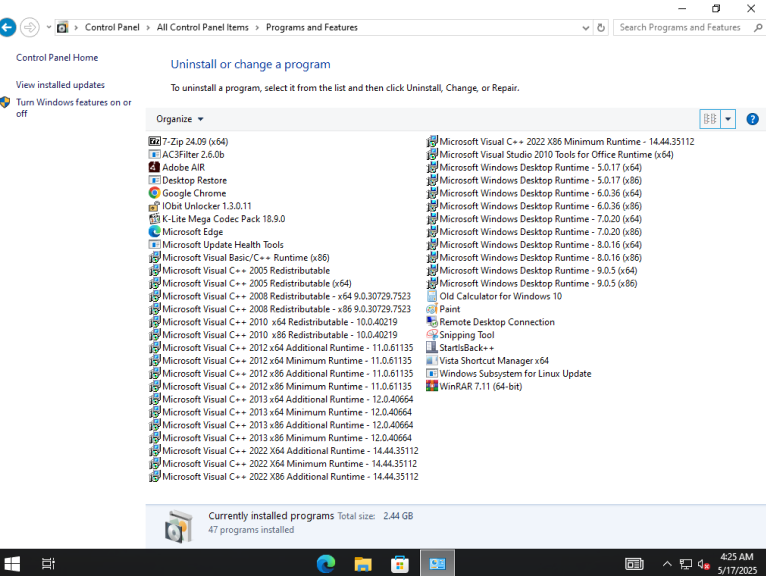This screenshot has width=766, height=576.
Task: Select Microsoft Visual C++ 2005 Redistributable (x64)
Action: (x=250, y=283)
